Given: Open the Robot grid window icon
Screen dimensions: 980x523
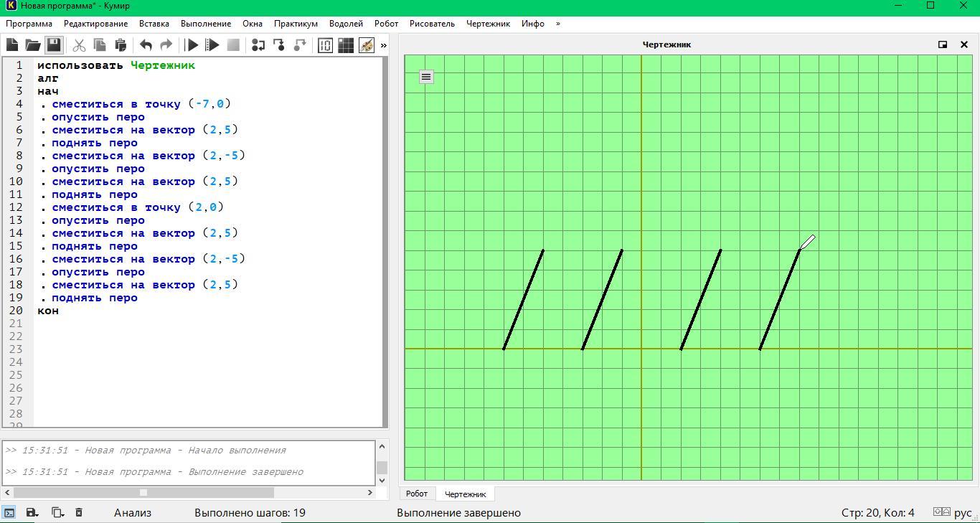Looking at the screenshot, I should [x=346, y=45].
